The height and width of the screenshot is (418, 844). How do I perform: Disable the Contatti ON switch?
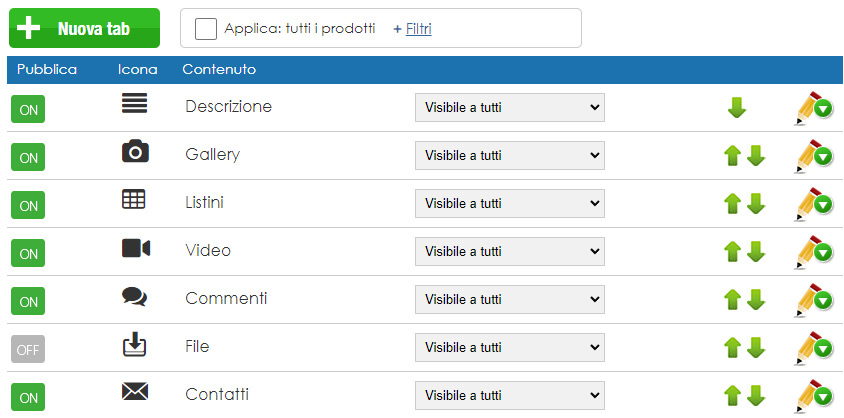(28, 398)
